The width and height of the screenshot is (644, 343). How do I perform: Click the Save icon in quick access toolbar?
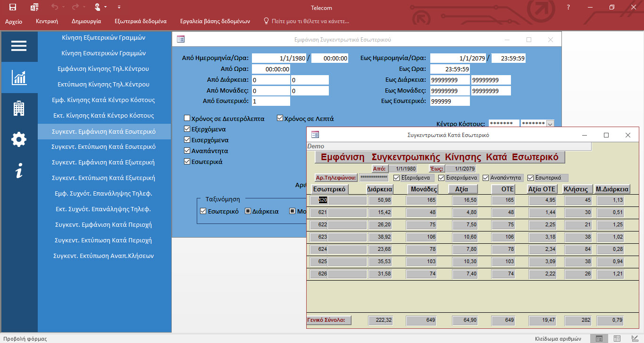(13, 7)
